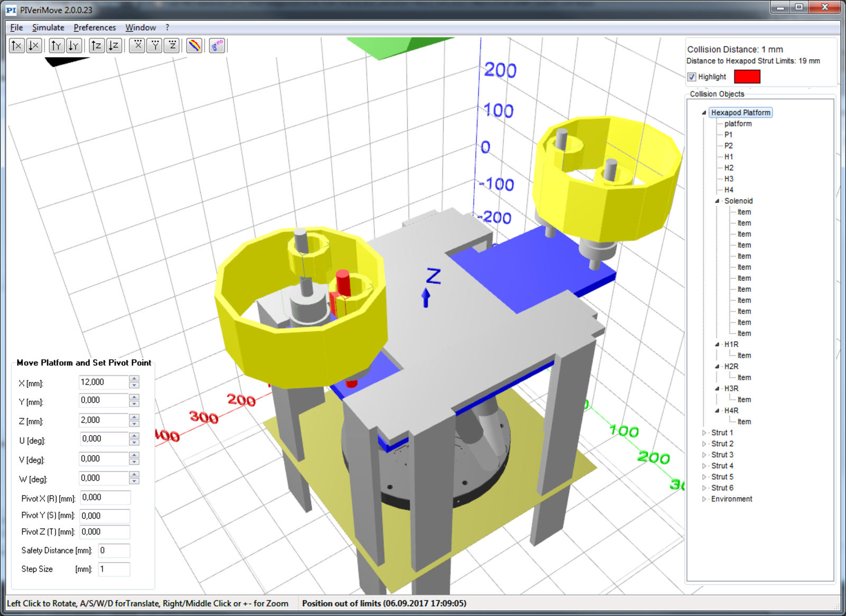Collapse the Hexapod Platform tree node

click(704, 113)
